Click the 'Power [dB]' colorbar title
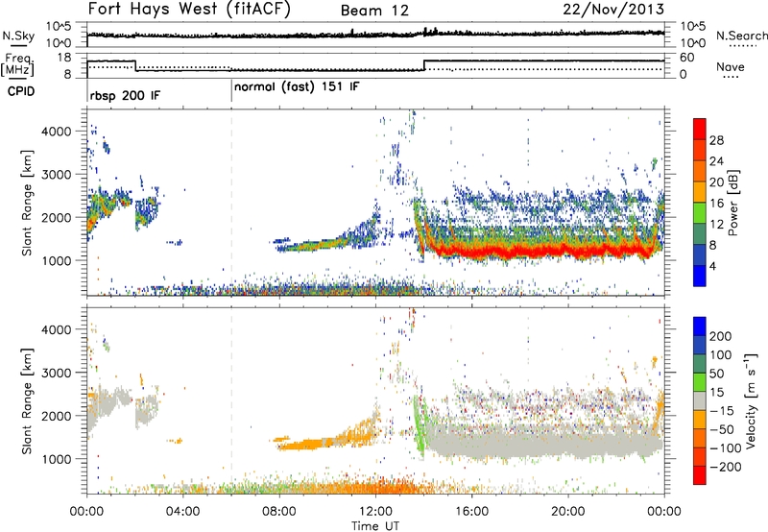Image resolution: width=768 pixels, height=532 pixels. coord(733,203)
